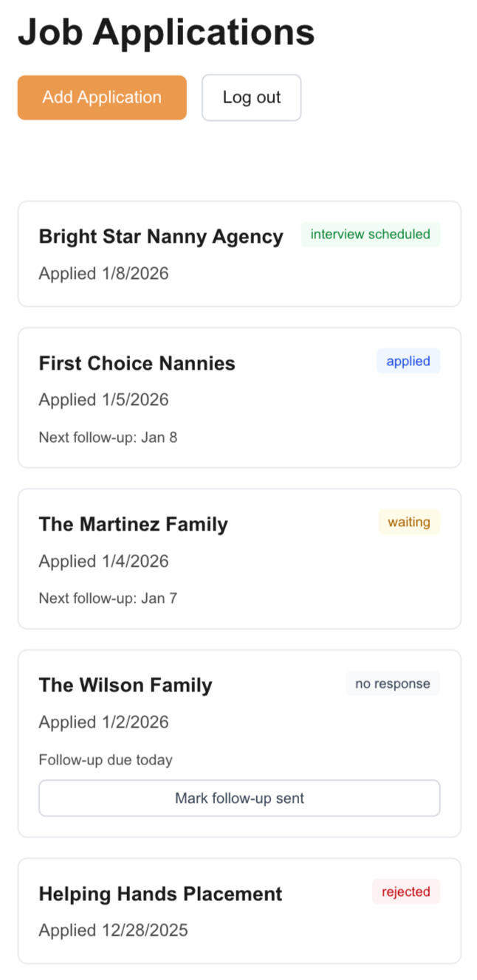
Task: Select The Wilson Family title
Action: click(x=126, y=685)
